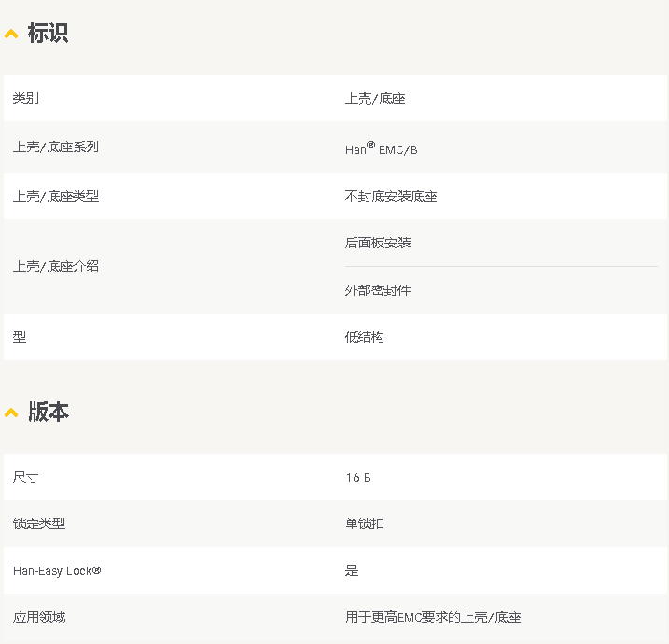Click the 单锁扣 value
This screenshot has width=669, height=644.
(365, 524)
